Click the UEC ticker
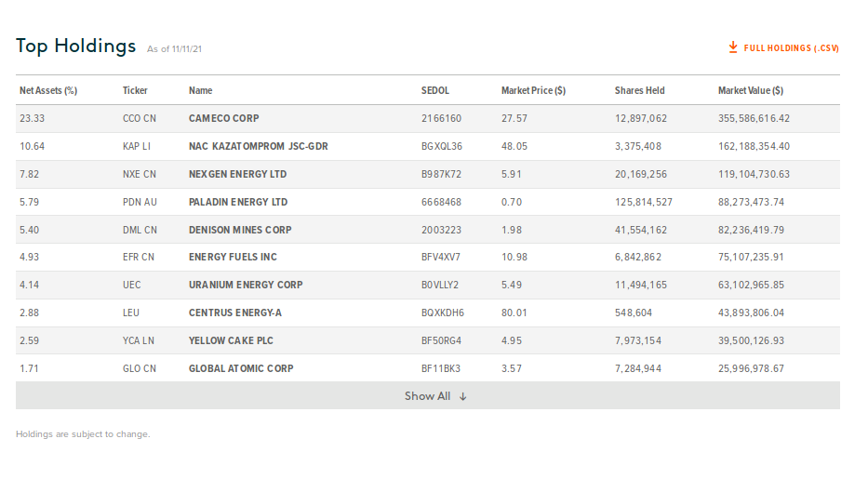 click(x=132, y=285)
